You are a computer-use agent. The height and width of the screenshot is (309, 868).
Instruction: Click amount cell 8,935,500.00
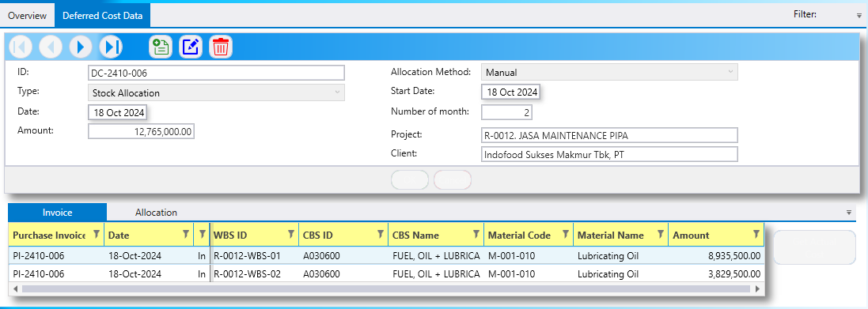716,256
